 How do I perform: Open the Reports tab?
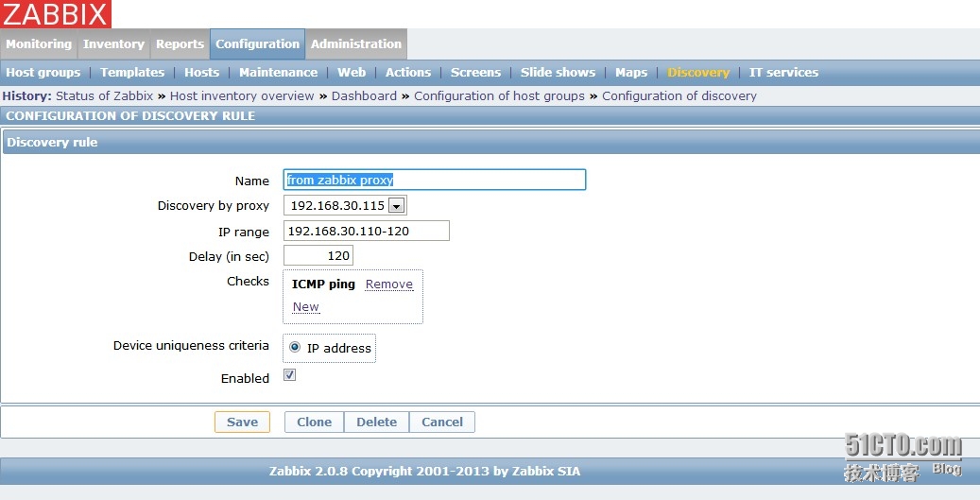coord(180,44)
